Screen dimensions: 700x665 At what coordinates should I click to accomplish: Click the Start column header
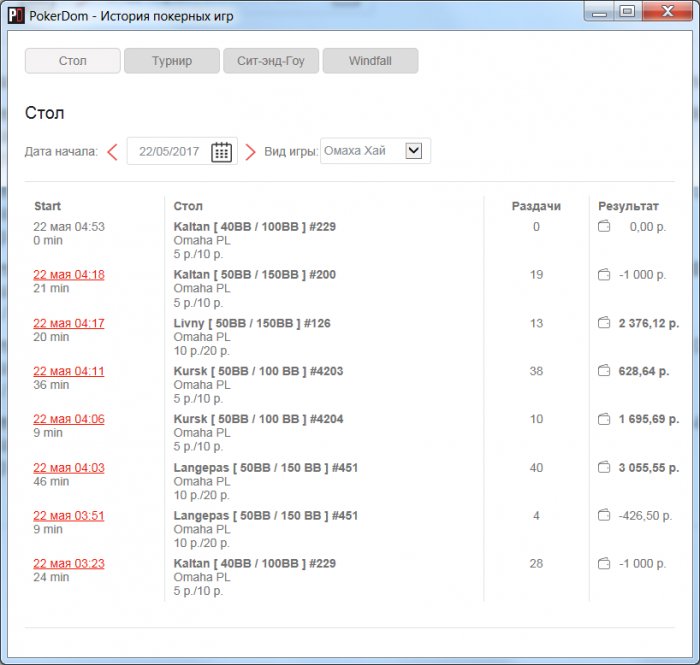pyautogui.click(x=47, y=206)
